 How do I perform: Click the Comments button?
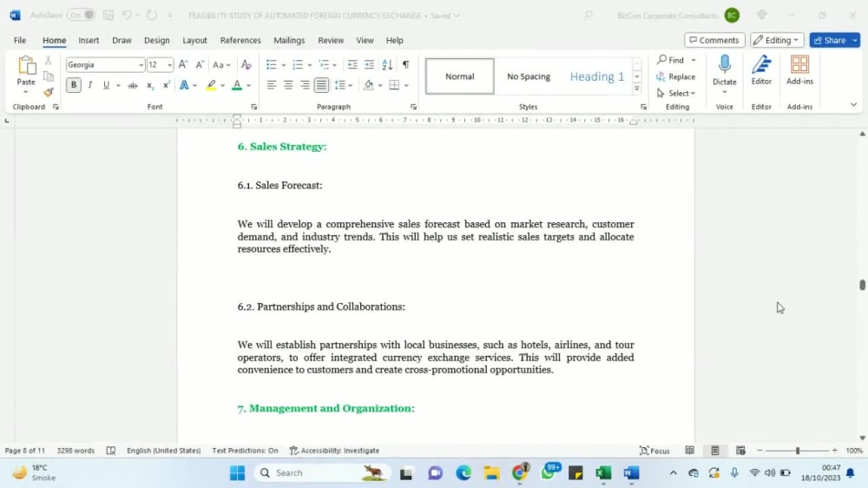click(x=714, y=41)
